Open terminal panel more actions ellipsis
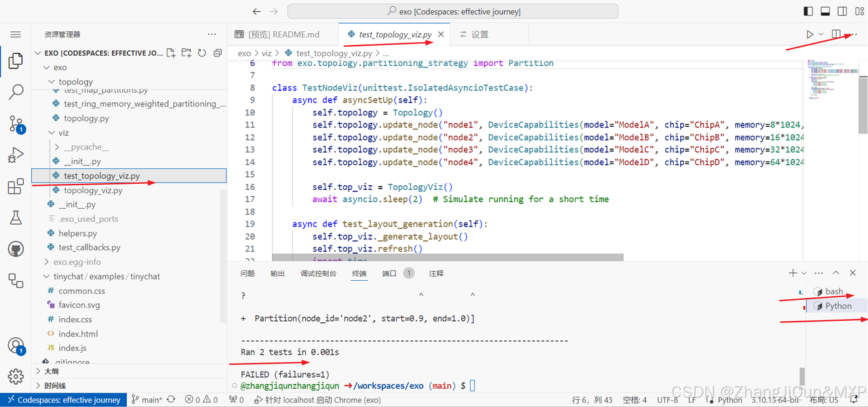 [x=818, y=273]
